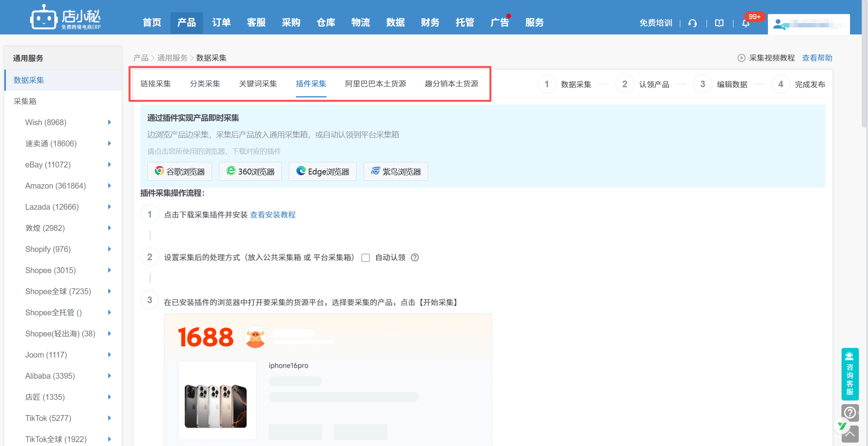This screenshot has height=446, width=868.
Task: Click the 店小秘 robot logo icon
Action: click(43, 18)
